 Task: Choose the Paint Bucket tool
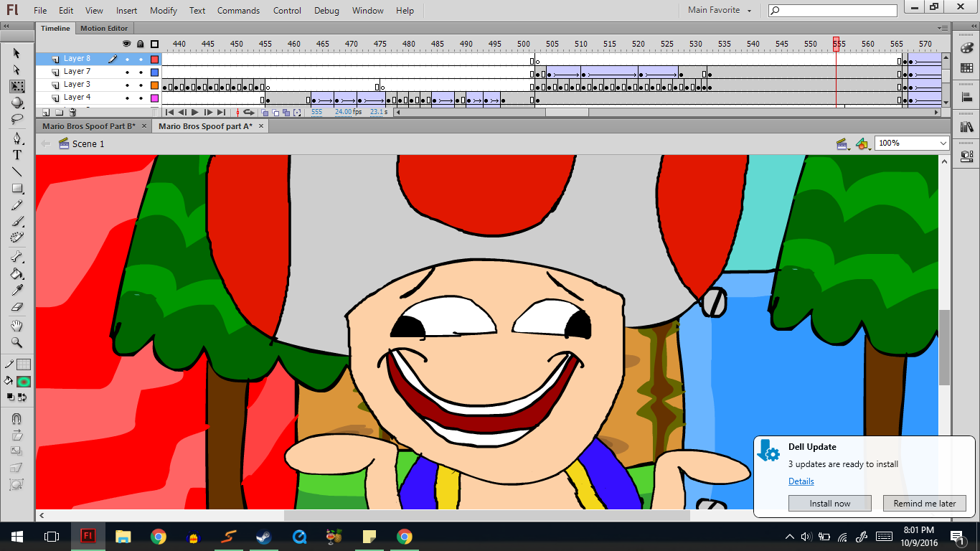(17, 273)
